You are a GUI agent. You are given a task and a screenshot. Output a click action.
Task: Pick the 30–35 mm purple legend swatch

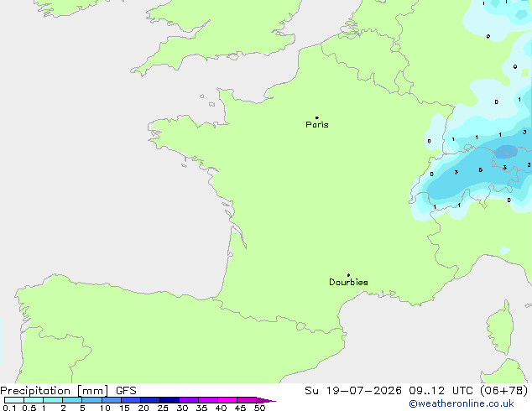point(189,400)
